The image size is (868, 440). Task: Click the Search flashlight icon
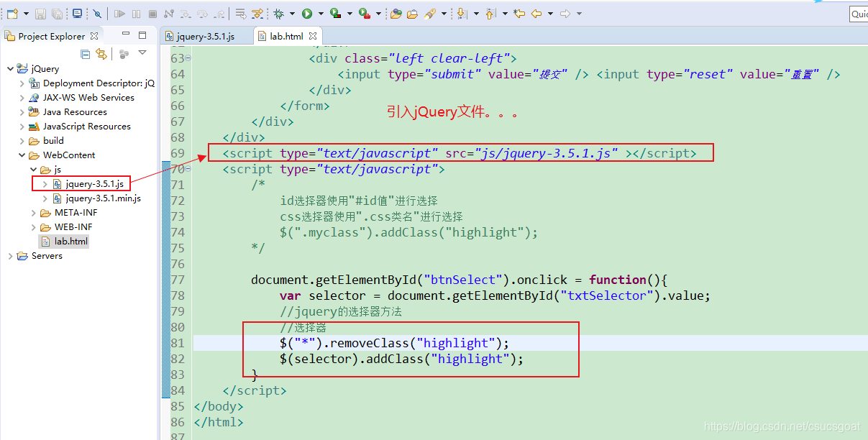pos(429,13)
